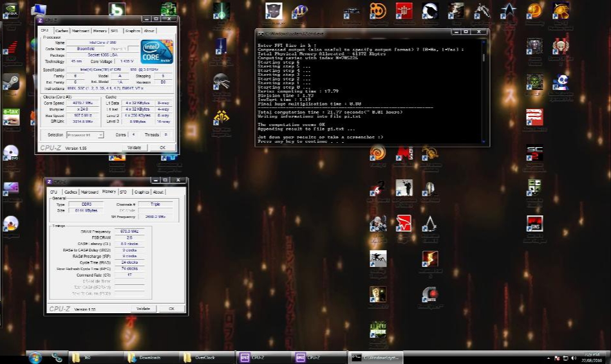Select the white panda desktop icon
Screen dimensions: 611x364
(x=561, y=82)
